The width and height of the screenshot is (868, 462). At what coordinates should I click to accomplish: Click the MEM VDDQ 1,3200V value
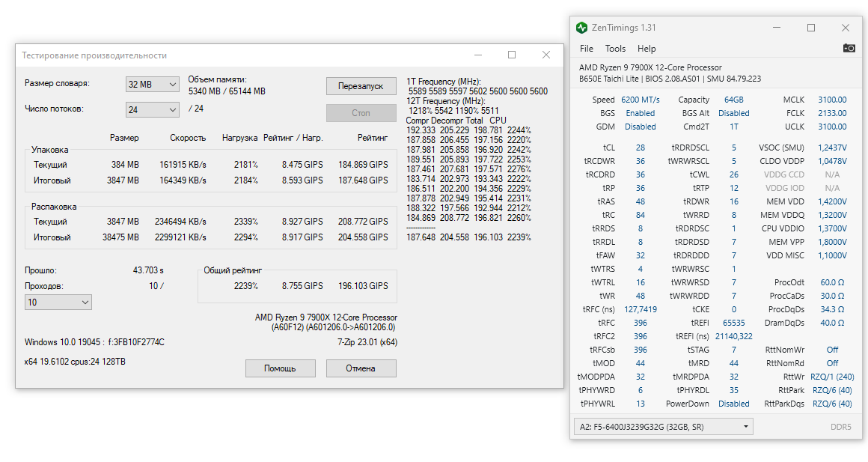click(832, 215)
